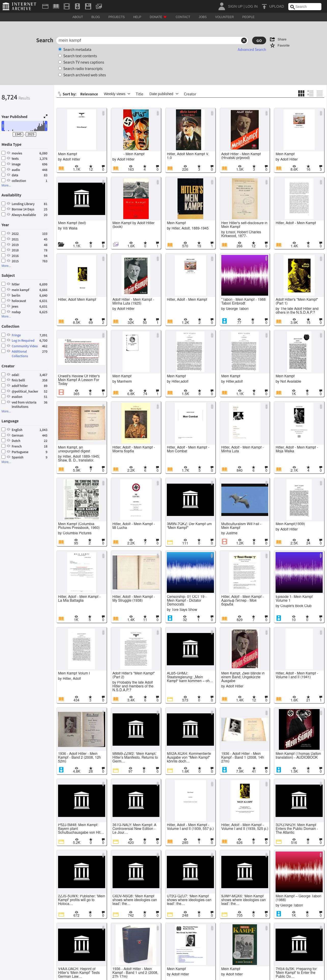Sort results by Creator
Viewport: 327px width, 980px height.
[x=190, y=94]
